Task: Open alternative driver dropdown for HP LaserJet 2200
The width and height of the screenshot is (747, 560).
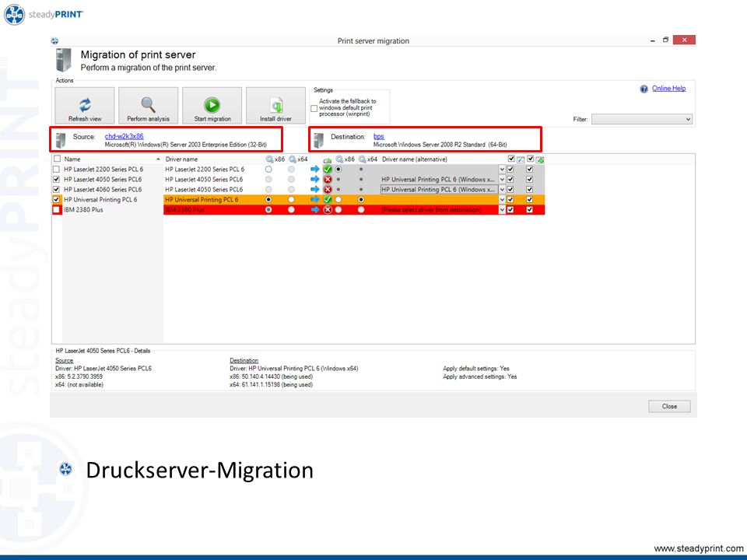Action: click(502, 169)
